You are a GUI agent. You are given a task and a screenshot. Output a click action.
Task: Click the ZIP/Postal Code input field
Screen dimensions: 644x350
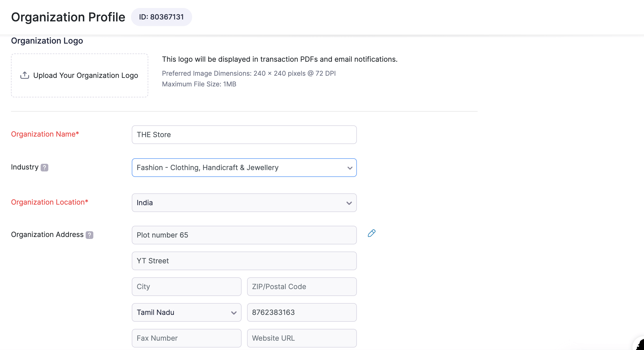[x=302, y=286]
